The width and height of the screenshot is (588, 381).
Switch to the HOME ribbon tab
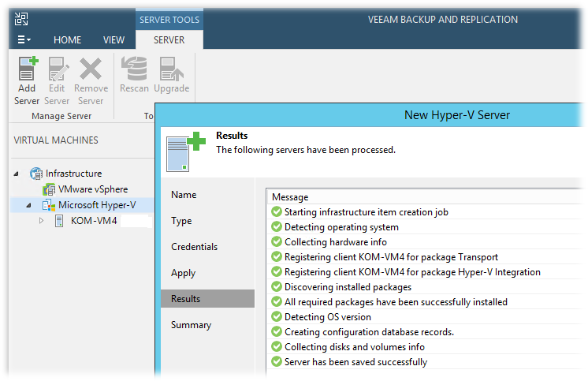67,39
